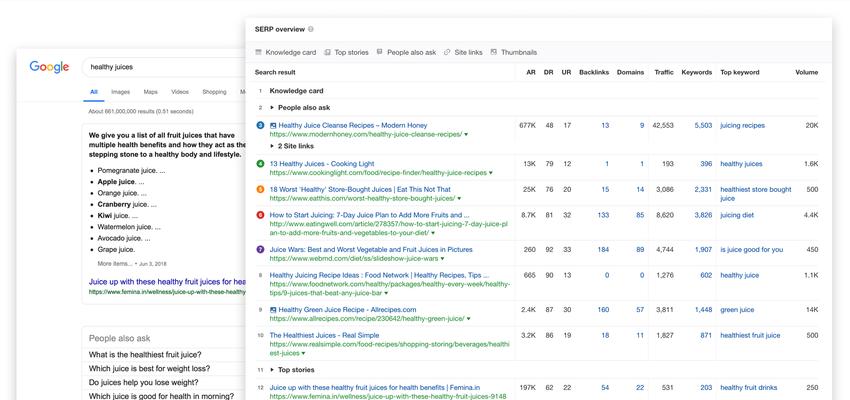Image resolution: width=850 pixels, height=400 pixels.
Task: Click thumbnail icon beside Healthy Juice Cleanse Recipes
Action: [x=273, y=125]
